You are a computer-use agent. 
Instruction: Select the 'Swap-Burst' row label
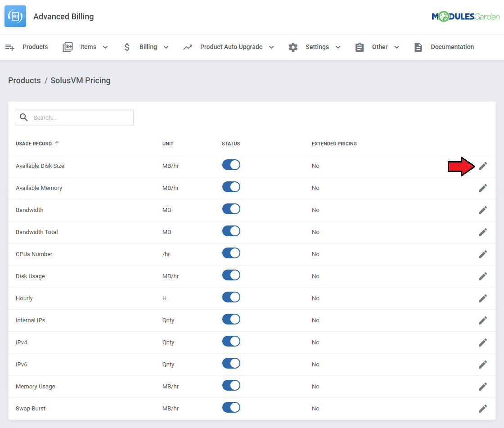point(31,408)
